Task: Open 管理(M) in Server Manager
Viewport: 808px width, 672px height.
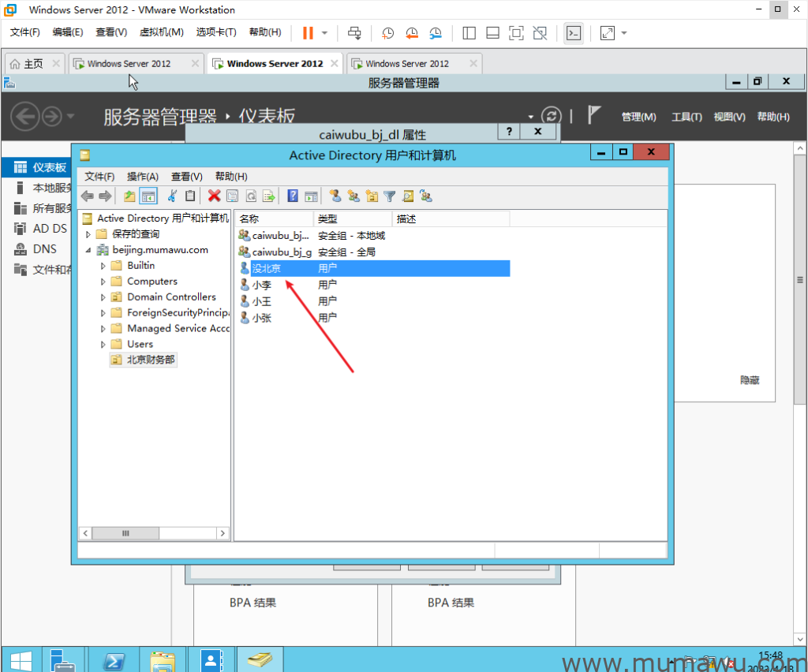Action: click(638, 117)
